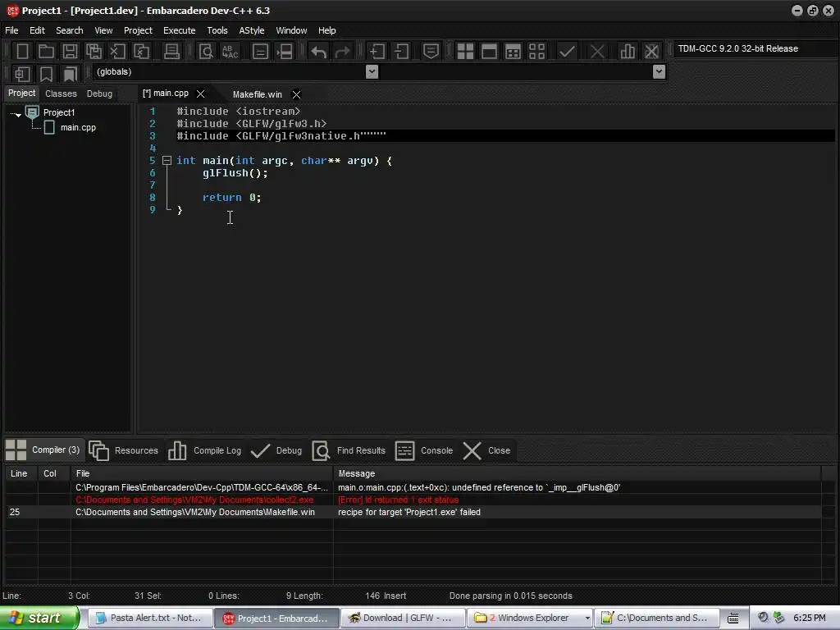This screenshot has width=840, height=630.
Task: Open the AStyle menu
Action: [x=251, y=30]
